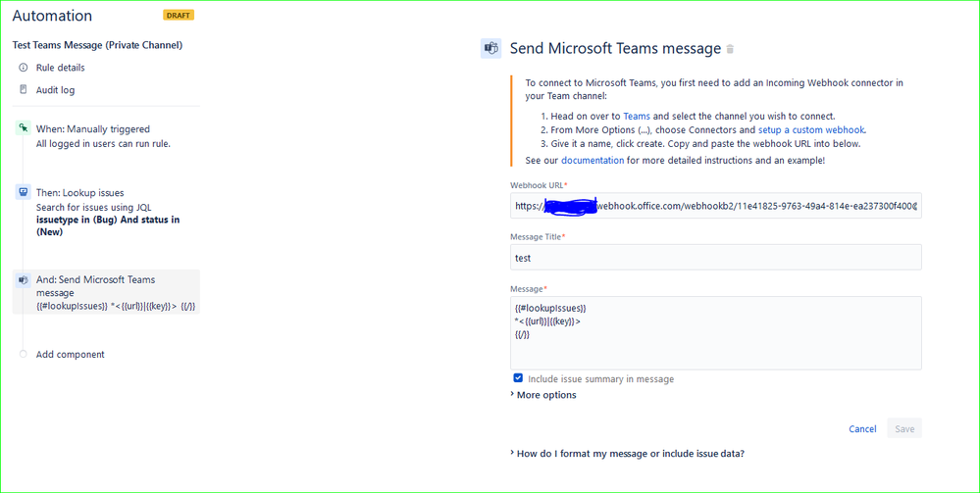Click the DRAFT status badge

(x=179, y=15)
